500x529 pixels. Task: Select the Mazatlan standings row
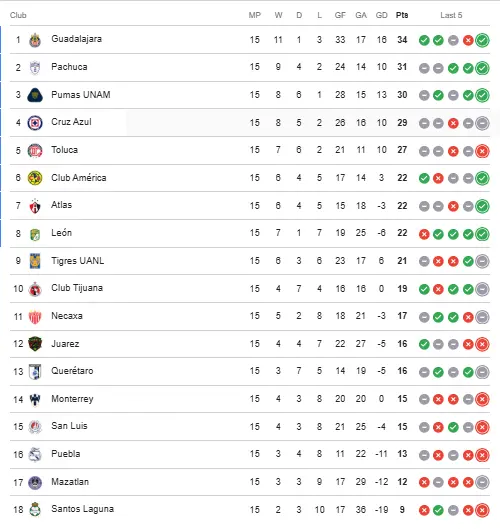[250, 482]
